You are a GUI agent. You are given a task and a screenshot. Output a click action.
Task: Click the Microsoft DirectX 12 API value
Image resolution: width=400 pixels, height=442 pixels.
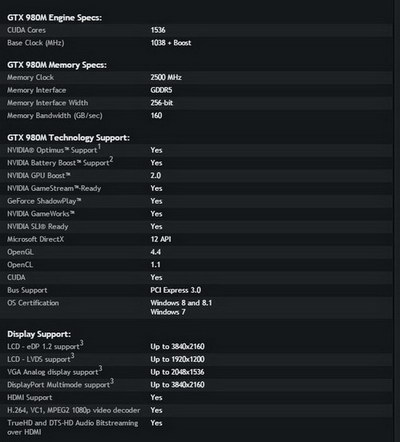point(161,239)
